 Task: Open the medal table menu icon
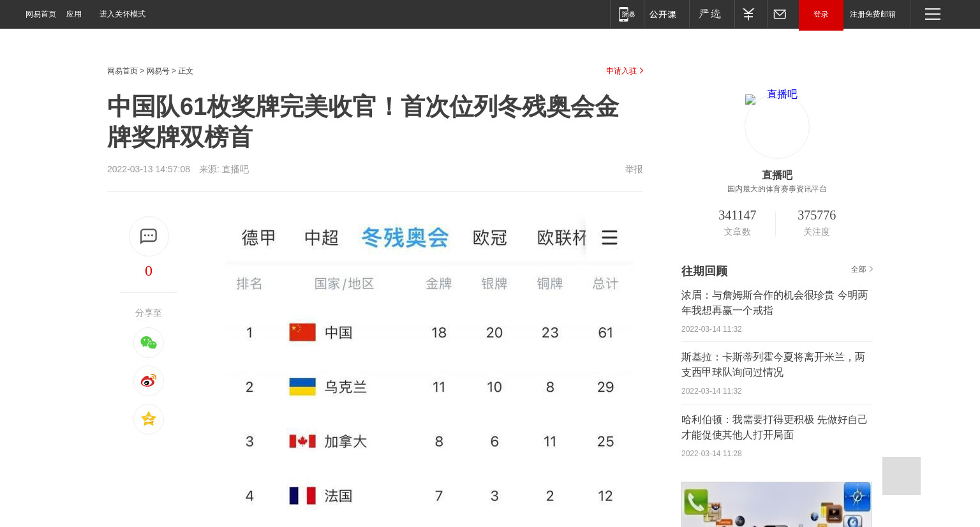(x=609, y=238)
